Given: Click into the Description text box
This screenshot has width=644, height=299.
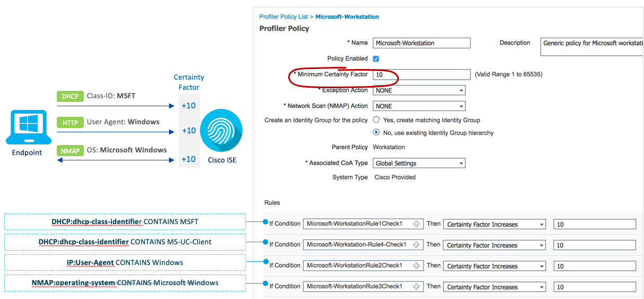Looking at the screenshot, I should coord(591,47).
